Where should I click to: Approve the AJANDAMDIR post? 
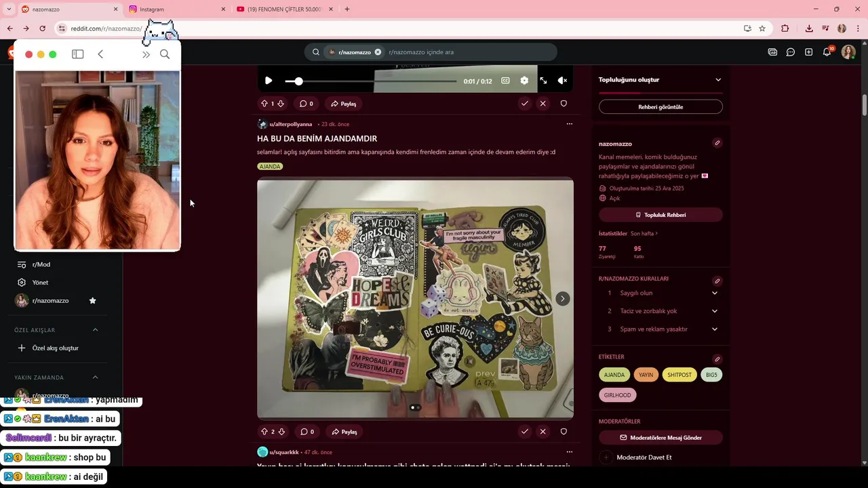524,432
